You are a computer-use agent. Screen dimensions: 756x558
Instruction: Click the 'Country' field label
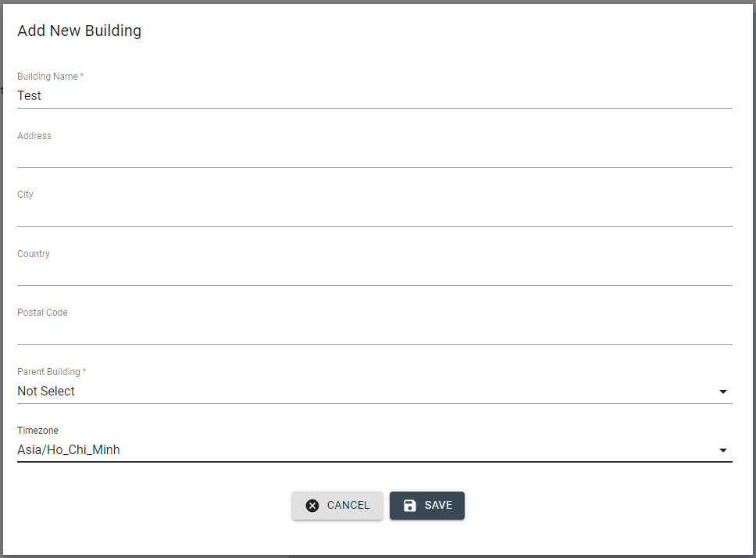[x=34, y=254]
